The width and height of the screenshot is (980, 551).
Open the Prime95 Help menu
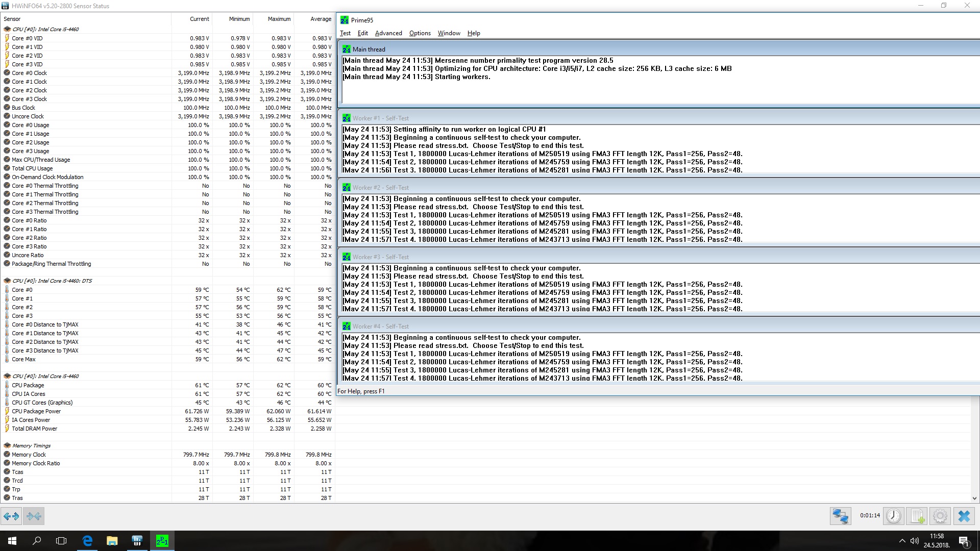pyautogui.click(x=474, y=33)
